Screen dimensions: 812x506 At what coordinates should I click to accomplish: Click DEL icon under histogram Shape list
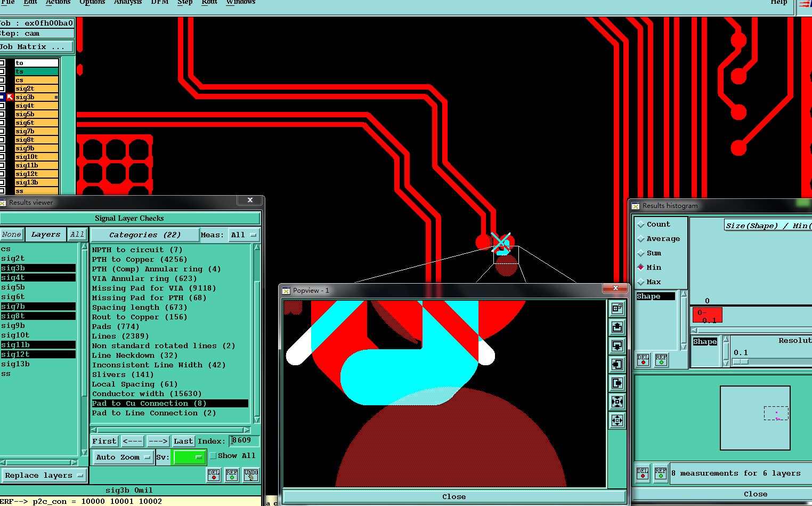pos(643,360)
